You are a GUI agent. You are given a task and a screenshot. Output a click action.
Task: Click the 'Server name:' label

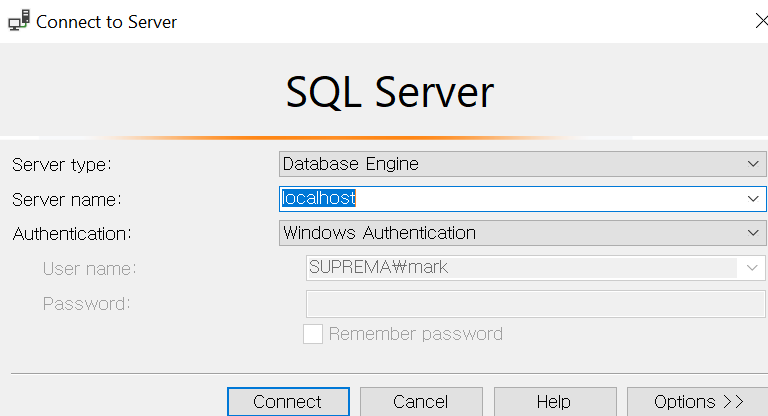[x=67, y=200]
